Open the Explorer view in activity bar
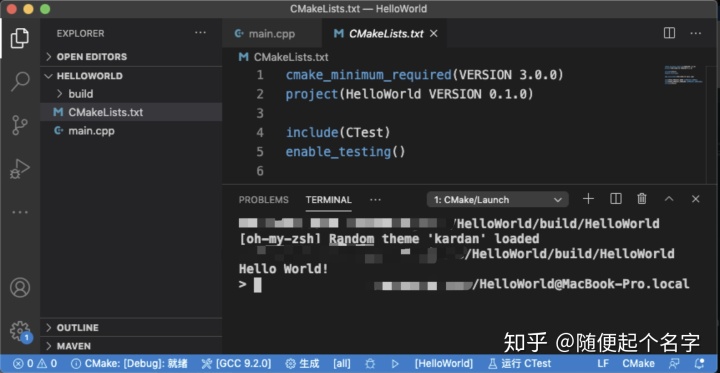The width and height of the screenshot is (720, 373). pos(20,38)
